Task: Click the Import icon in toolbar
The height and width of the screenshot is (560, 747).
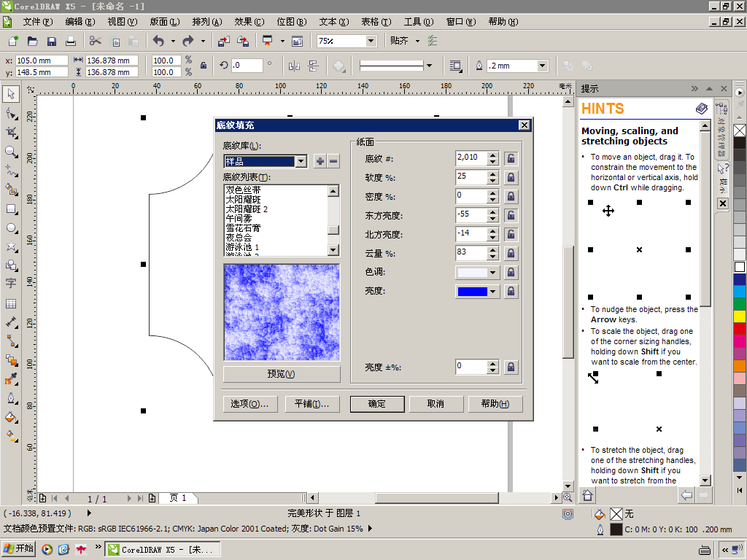Action: click(223, 42)
